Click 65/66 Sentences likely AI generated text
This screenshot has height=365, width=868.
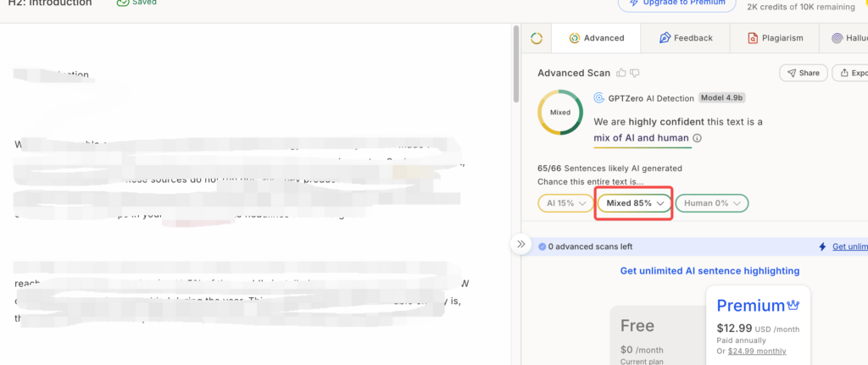point(609,169)
